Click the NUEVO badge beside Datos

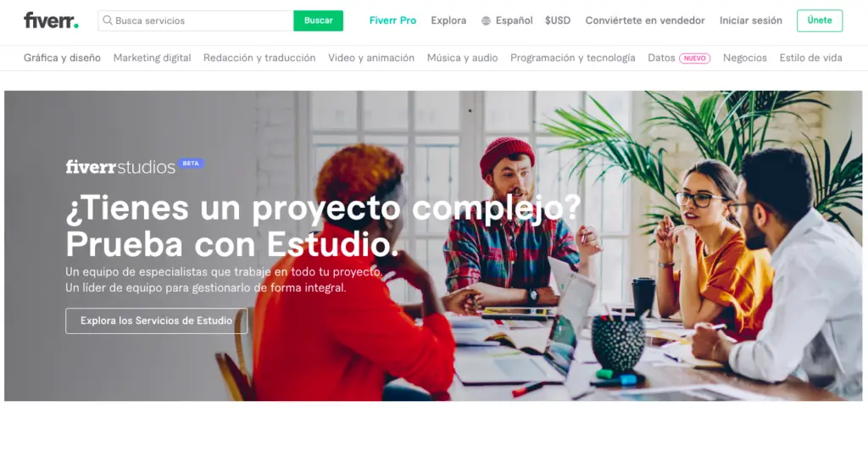[695, 59]
